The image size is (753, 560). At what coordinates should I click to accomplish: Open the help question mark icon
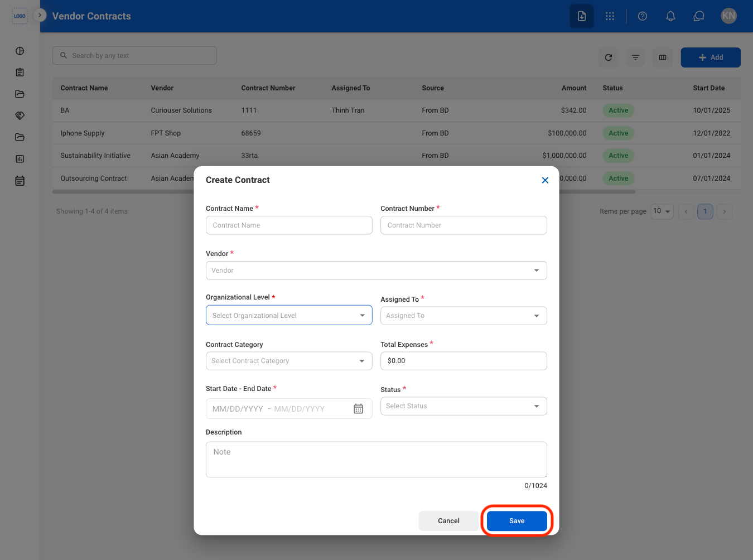[x=643, y=16]
